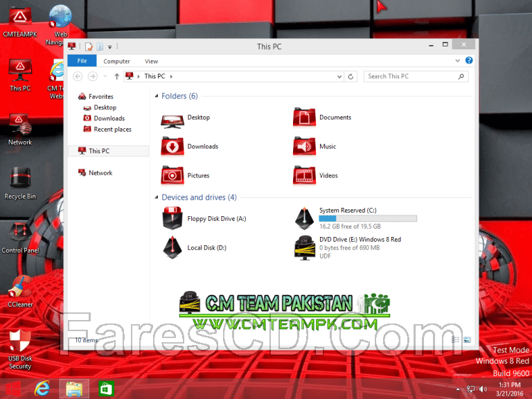Open CMTEAMPK desktop shortcut

pyautogui.click(x=20, y=22)
